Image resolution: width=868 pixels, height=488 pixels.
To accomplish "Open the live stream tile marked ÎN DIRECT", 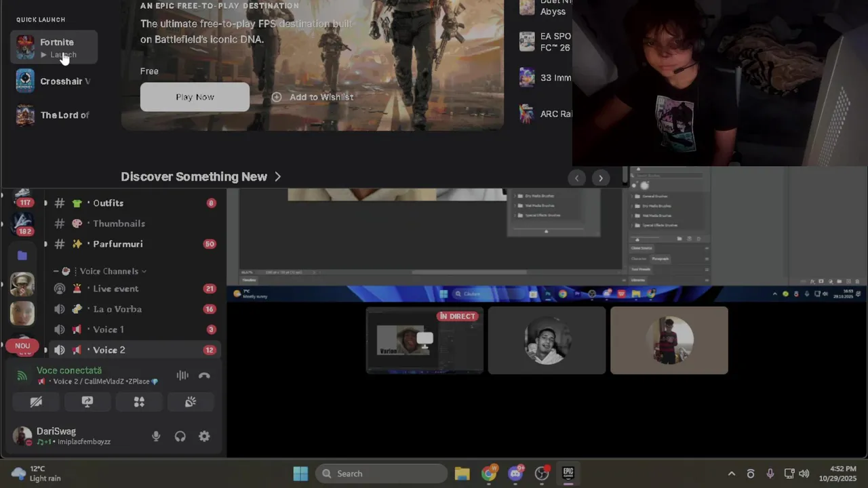I will click(x=425, y=340).
